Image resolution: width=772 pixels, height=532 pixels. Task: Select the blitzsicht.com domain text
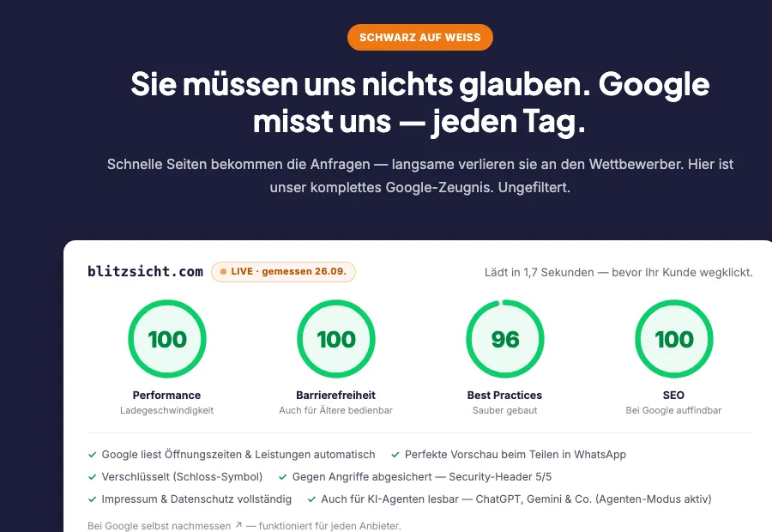[145, 271]
